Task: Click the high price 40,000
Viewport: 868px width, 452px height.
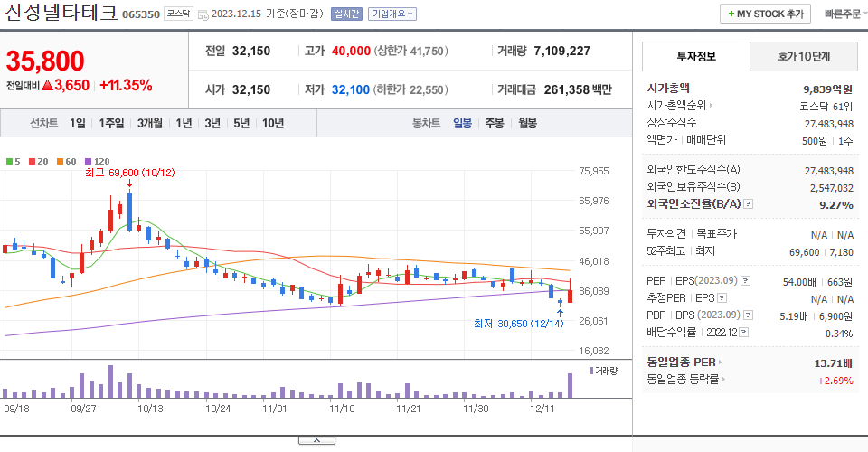Action: (x=351, y=51)
